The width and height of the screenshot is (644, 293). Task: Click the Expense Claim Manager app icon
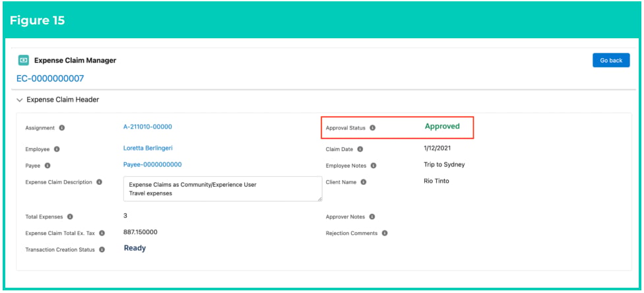pos(23,61)
